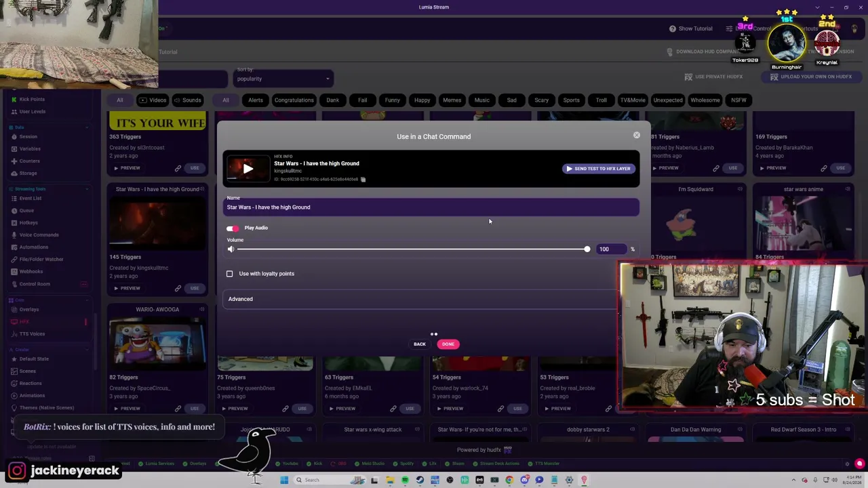Image resolution: width=868 pixels, height=488 pixels.
Task: Select the Scary category chip
Action: [542, 100]
